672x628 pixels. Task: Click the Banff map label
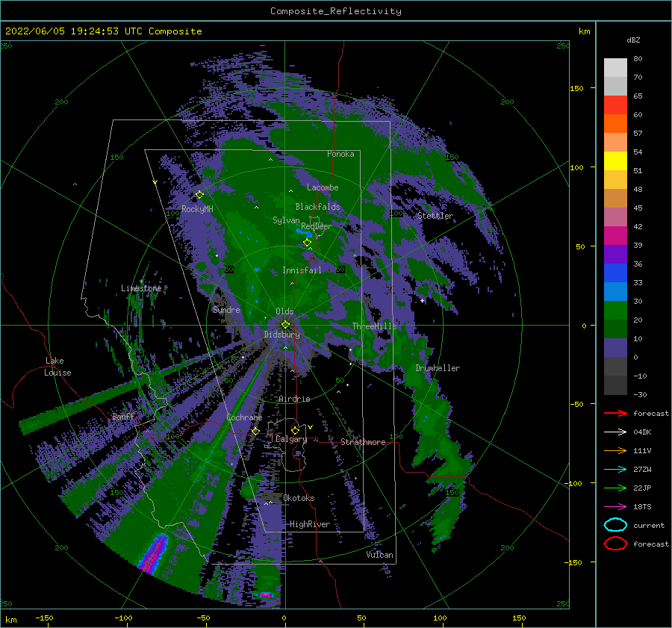coord(123,417)
